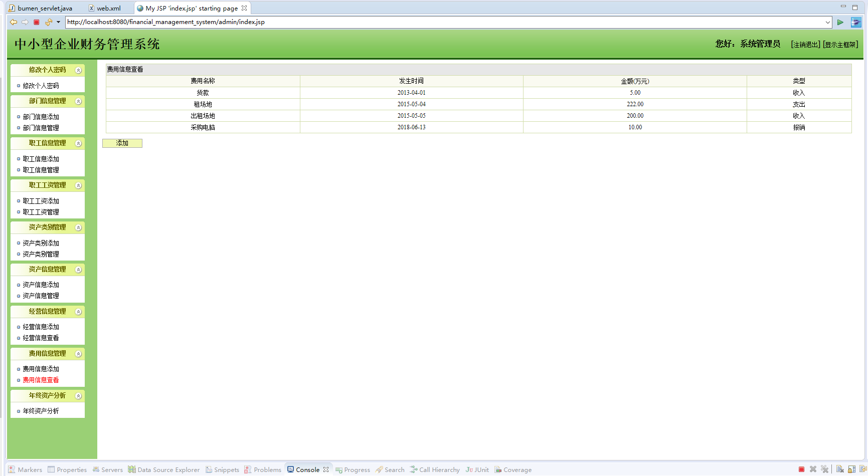Open the Data Source Explorer tab
The width and height of the screenshot is (868, 476).
pos(164,469)
